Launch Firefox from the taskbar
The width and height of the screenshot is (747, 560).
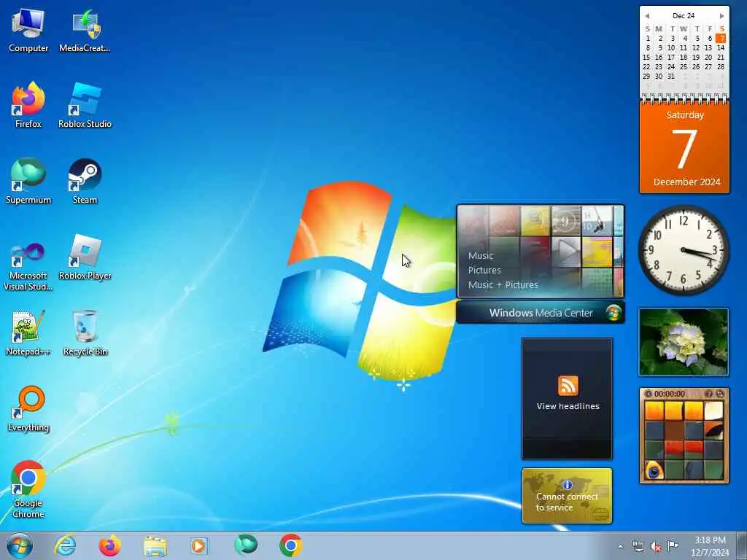coord(109,545)
